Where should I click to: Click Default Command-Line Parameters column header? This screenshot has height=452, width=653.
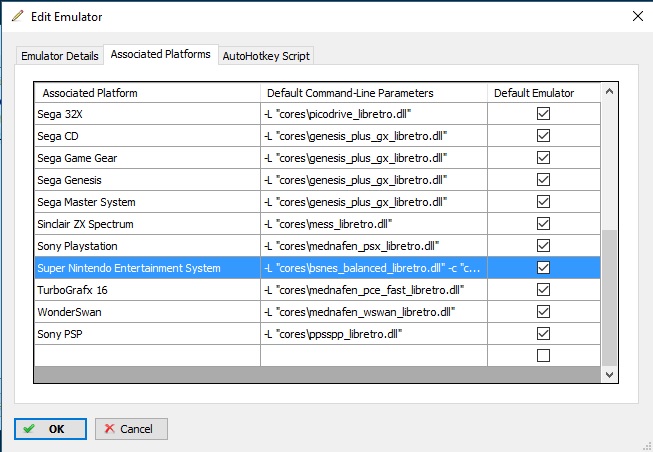[374, 92]
